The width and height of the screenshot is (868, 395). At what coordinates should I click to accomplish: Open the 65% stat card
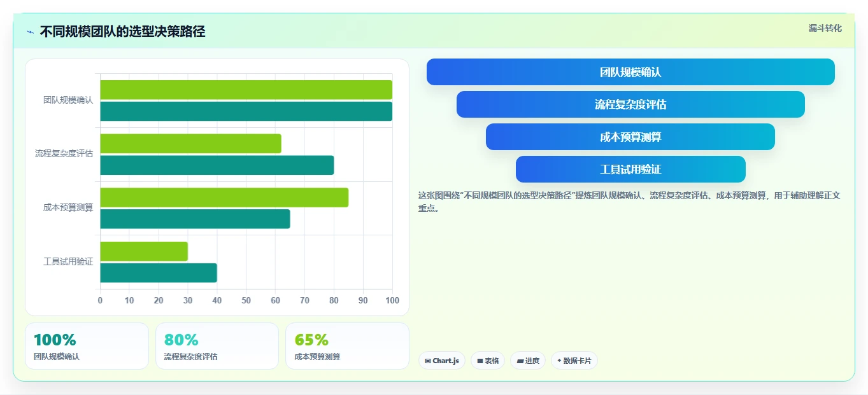point(347,346)
